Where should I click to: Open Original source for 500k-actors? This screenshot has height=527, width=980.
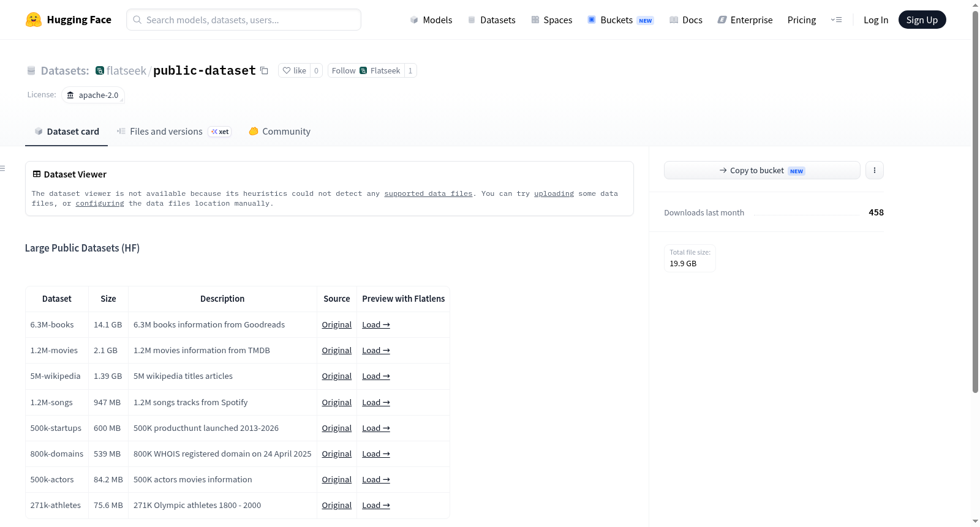point(336,479)
